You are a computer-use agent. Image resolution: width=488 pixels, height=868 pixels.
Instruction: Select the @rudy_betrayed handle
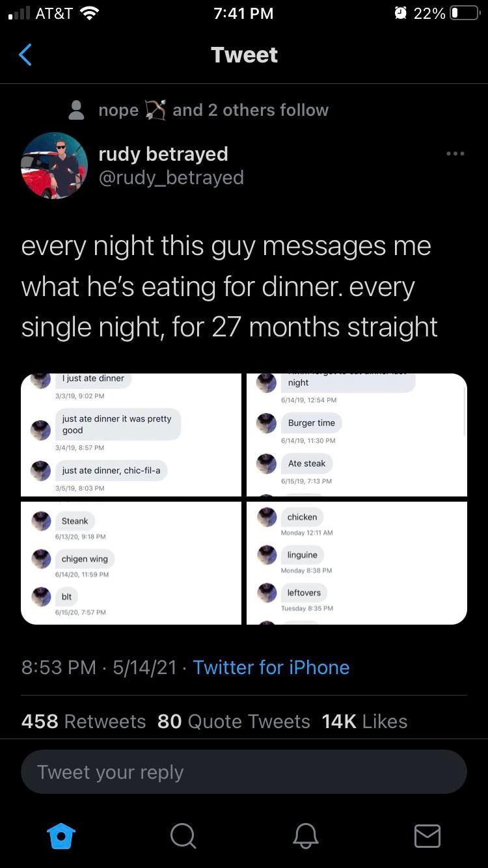(171, 177)
